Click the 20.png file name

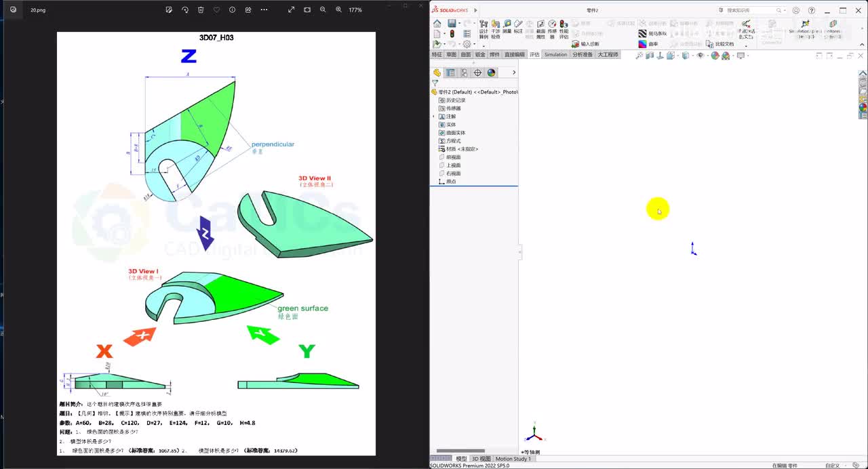coord(38,10)
